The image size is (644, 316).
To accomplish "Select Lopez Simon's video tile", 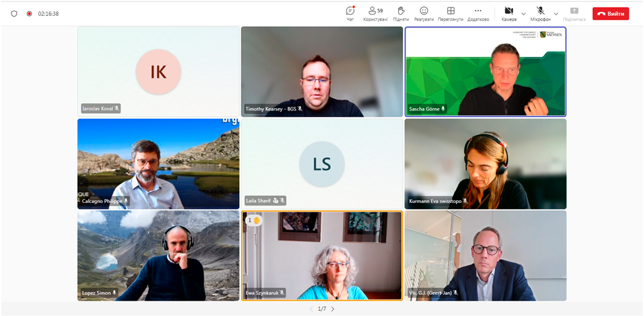I will pos(158,256).
